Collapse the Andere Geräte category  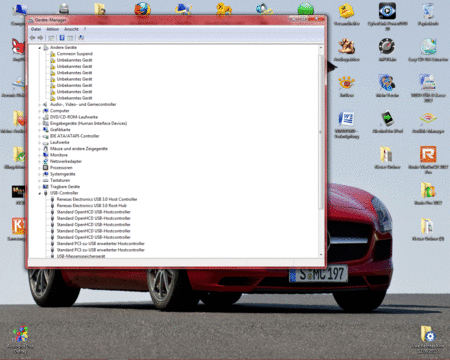(x=40, y=48)
